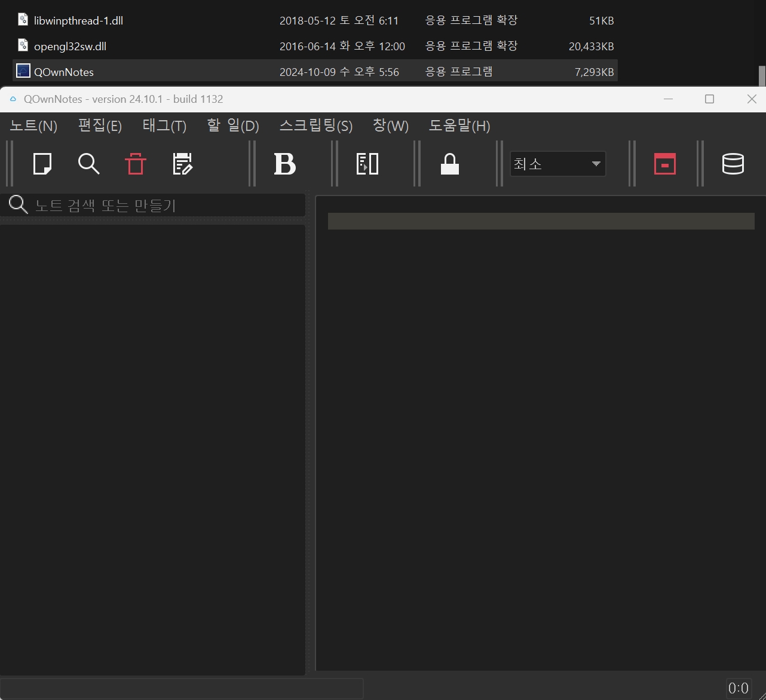Minimize the QOwnNotes window
The image size is (766, 700).
point(668,99)
